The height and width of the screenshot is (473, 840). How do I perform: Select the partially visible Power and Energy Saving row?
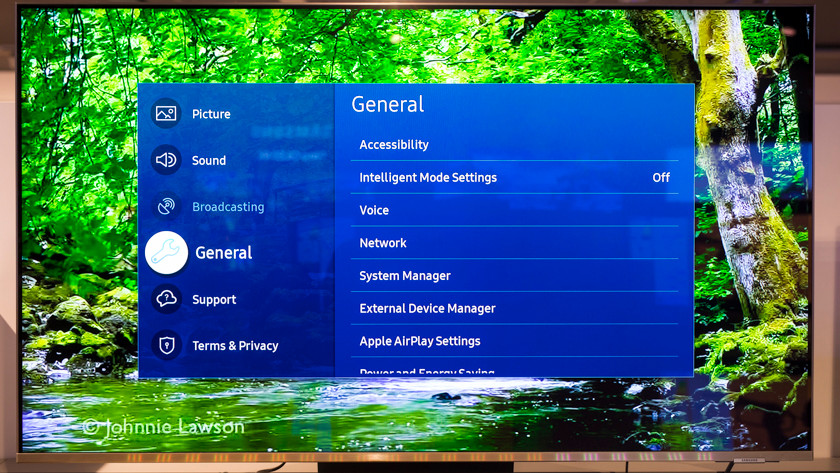(427, 372)
